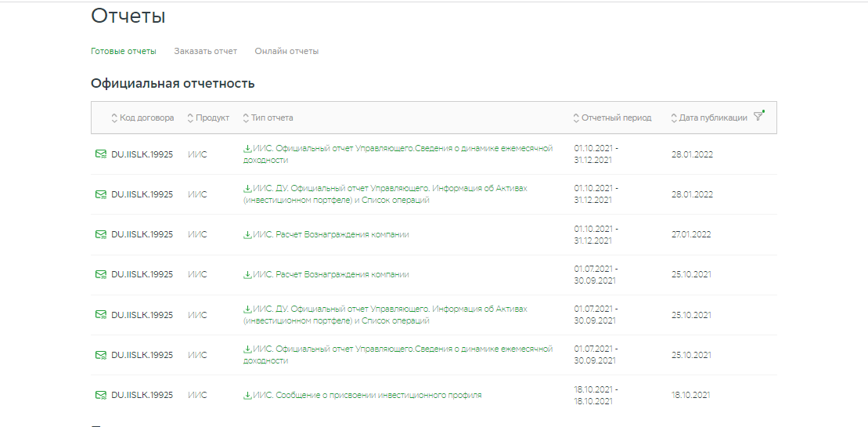The height and width of the screenshot is (427, 868).
Task: Switch to Заказать отчет tab
Action: coord(205,51)
